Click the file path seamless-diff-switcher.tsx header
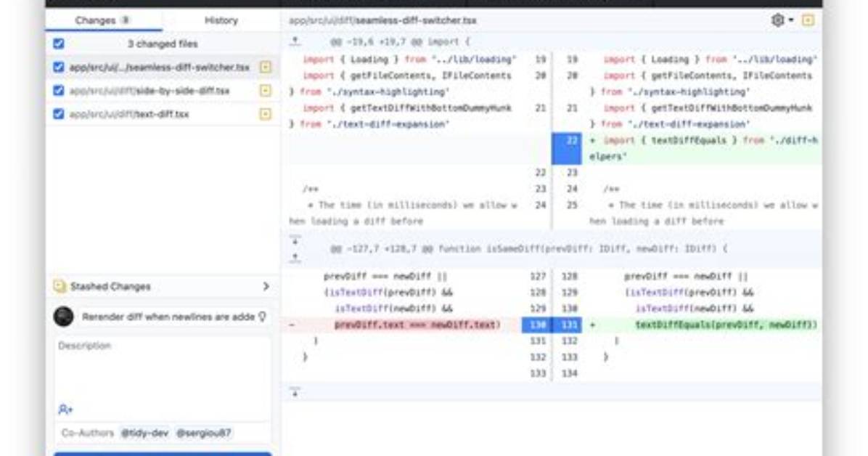868x456 pixels. pos(382,20)
